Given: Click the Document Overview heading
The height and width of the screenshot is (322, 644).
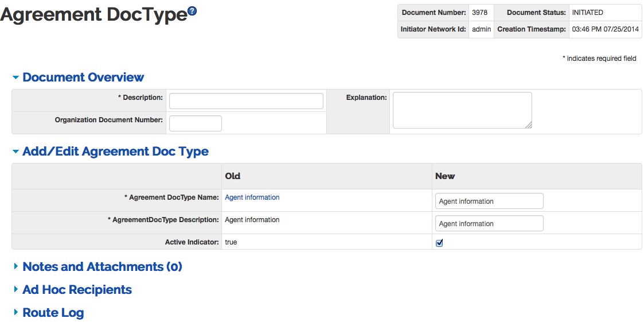Looking at the screenshot, I should (x=83, y=77).
